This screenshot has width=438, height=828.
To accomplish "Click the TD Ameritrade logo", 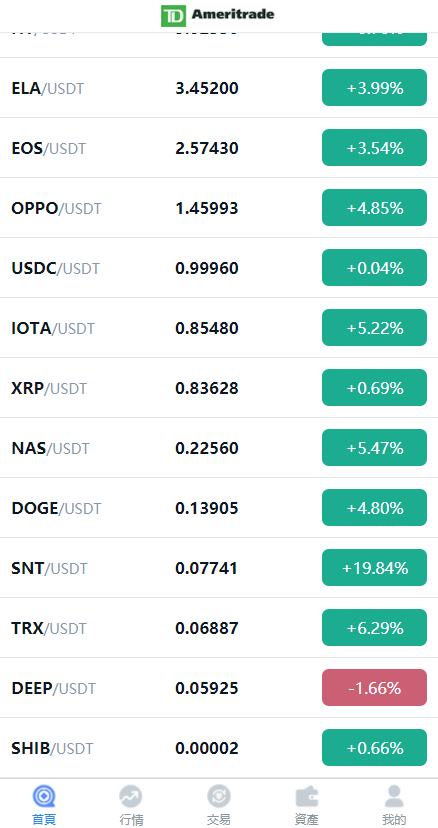I will pos(218,15).
